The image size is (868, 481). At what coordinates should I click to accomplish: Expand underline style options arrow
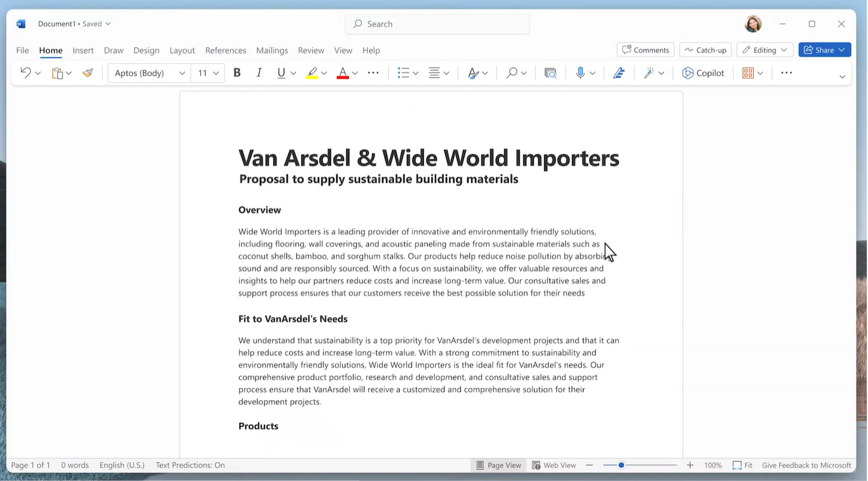coord(293,73)
